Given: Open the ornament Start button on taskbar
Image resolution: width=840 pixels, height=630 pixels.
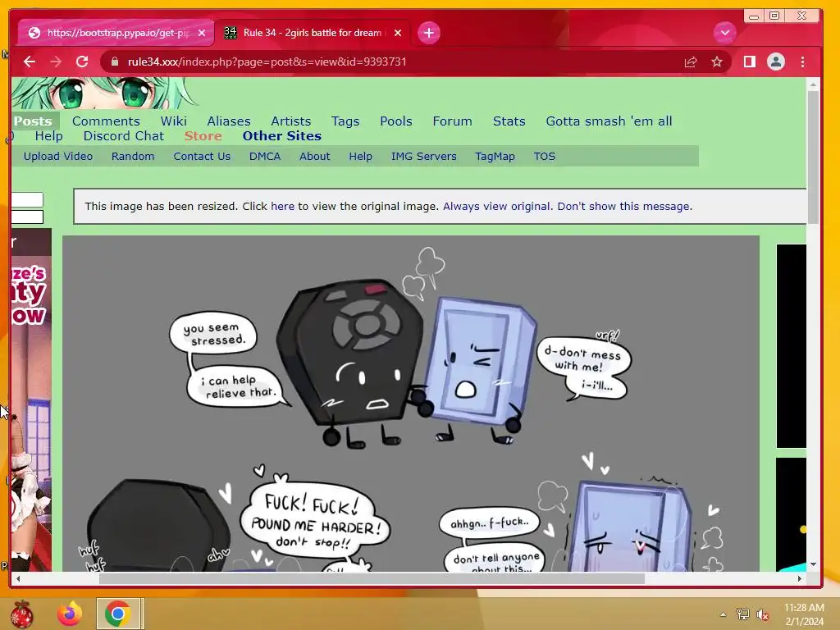Looking at the screenshot, I should (21, 614).
